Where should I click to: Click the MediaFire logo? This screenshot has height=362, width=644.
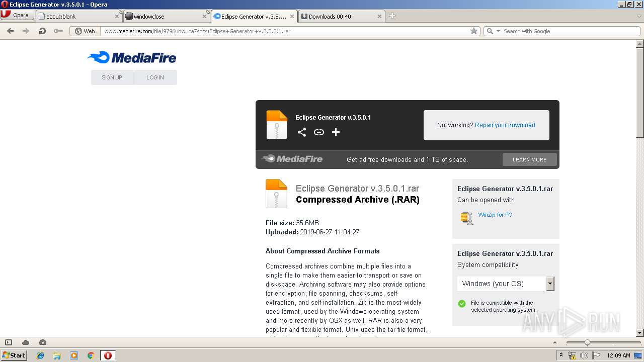(132, 57)
